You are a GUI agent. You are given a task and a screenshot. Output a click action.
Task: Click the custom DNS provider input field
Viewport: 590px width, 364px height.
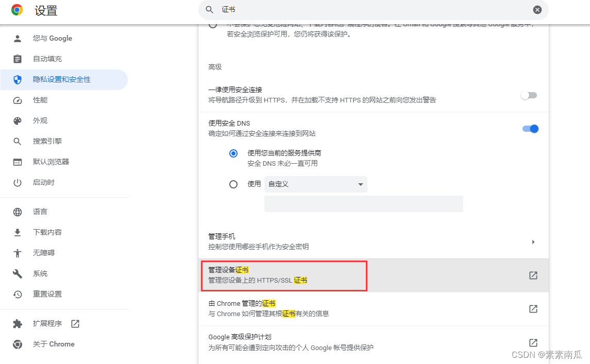363,204
